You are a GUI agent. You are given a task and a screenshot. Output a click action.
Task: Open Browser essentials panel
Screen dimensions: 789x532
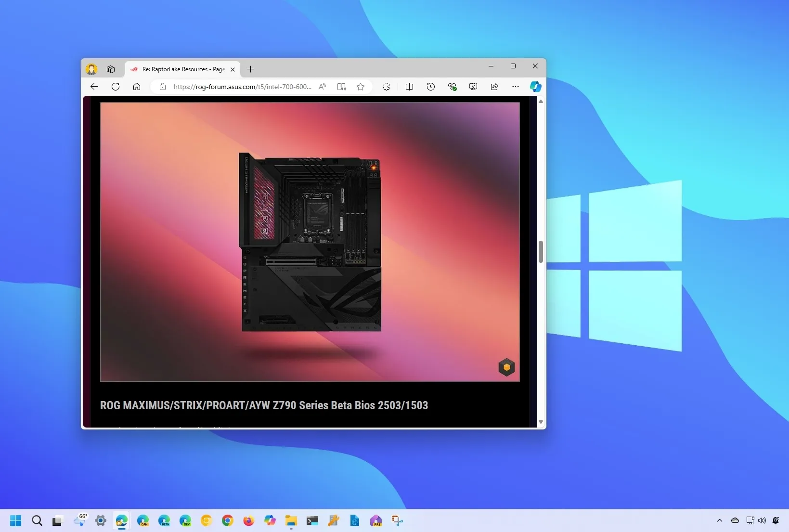pyautogui.click(x=452, y=87)
